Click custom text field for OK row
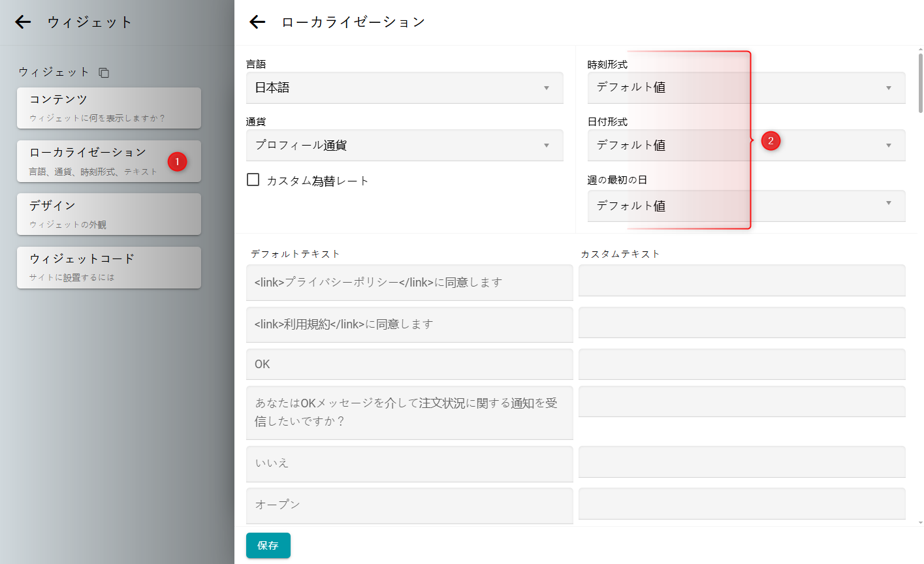Viewport: 924px width, 564px height. 741,364
